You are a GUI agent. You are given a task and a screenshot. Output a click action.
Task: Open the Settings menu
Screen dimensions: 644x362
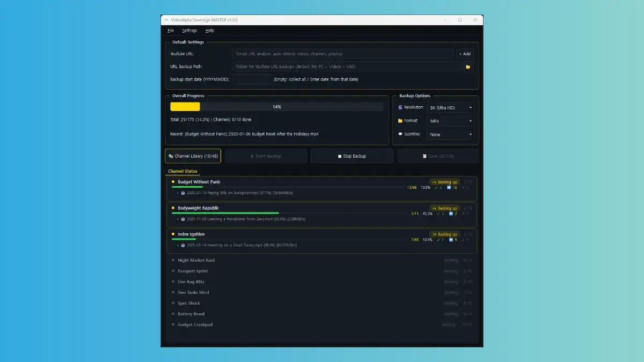[189, 31]
